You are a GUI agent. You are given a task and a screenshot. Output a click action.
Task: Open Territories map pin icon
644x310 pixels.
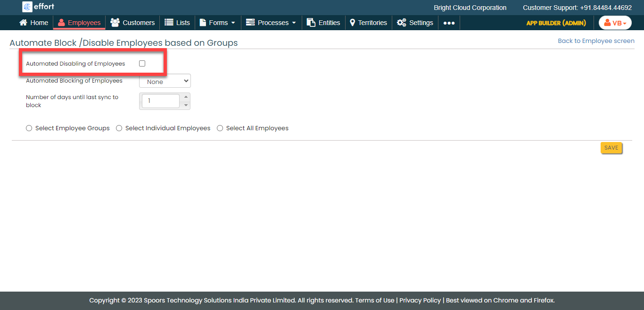click(352, 23)
